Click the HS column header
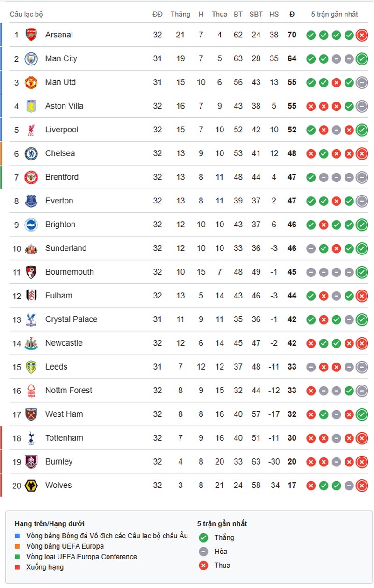This screenshot has height=588, width=374. [274, 15]
